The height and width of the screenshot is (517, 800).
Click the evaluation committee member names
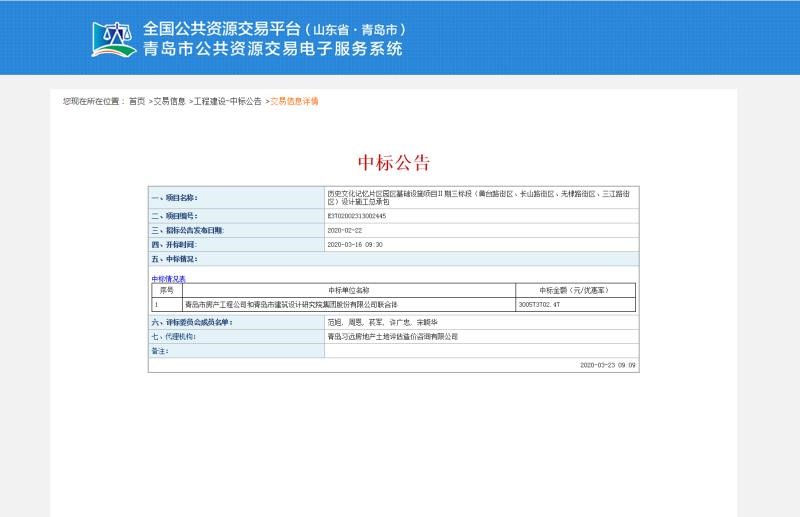point(382,323)
